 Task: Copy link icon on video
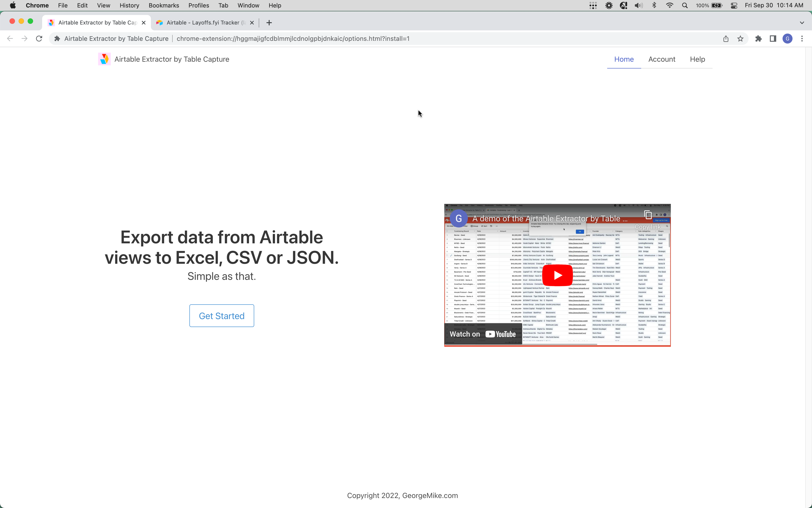pyautogui.click(x=648, y=215)
